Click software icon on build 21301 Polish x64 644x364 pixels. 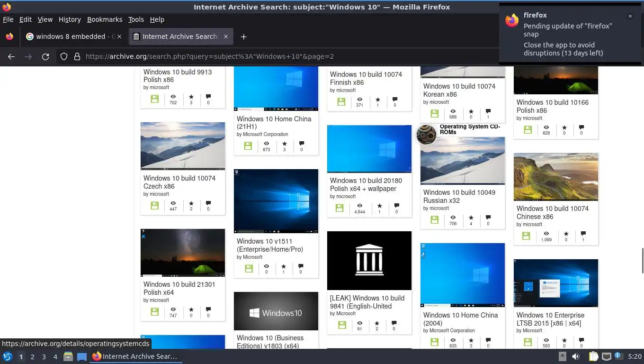click(x=154, y=312)
